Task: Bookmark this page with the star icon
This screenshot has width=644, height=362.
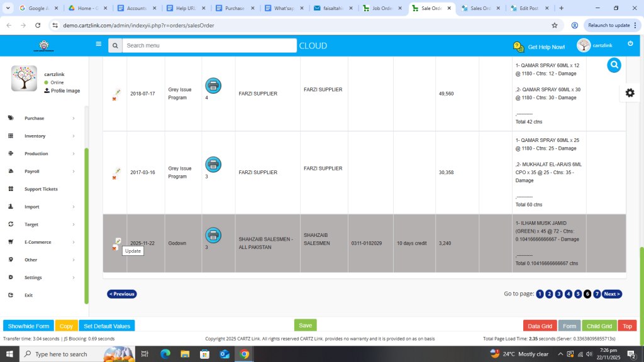Action: pyautogui.click(x=554, y=25)
